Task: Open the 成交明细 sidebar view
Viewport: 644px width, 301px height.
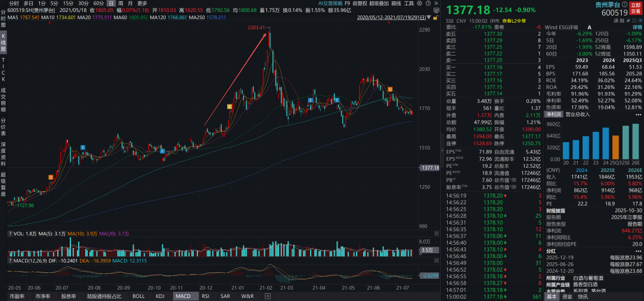Action: click(x=4, y=101)
